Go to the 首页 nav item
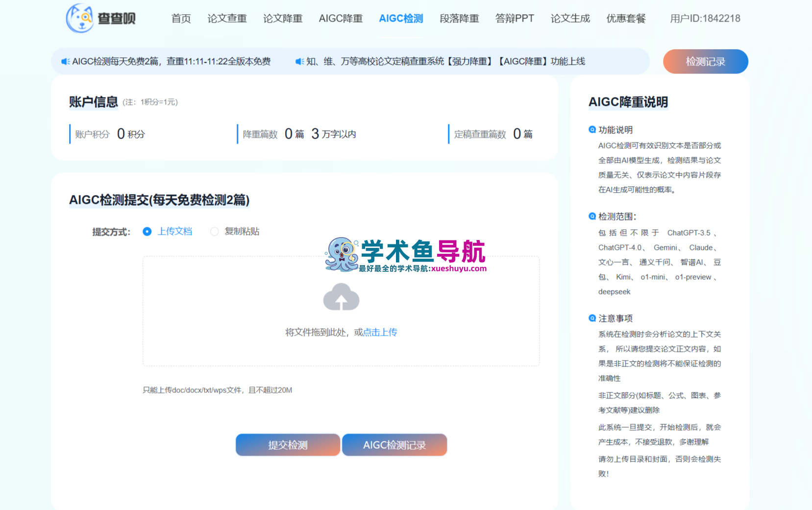The height and width of the screenshot is (510, 812). click(x=181, y=19)
